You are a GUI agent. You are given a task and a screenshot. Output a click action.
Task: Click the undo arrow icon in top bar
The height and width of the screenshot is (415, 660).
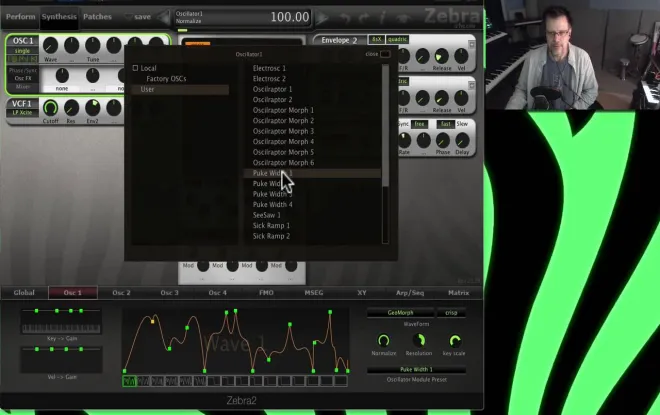coord(345,18)
